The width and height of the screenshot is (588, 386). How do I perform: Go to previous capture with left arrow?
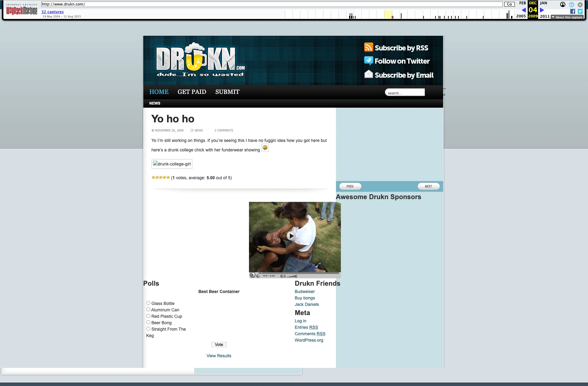(x=524, y=10)
